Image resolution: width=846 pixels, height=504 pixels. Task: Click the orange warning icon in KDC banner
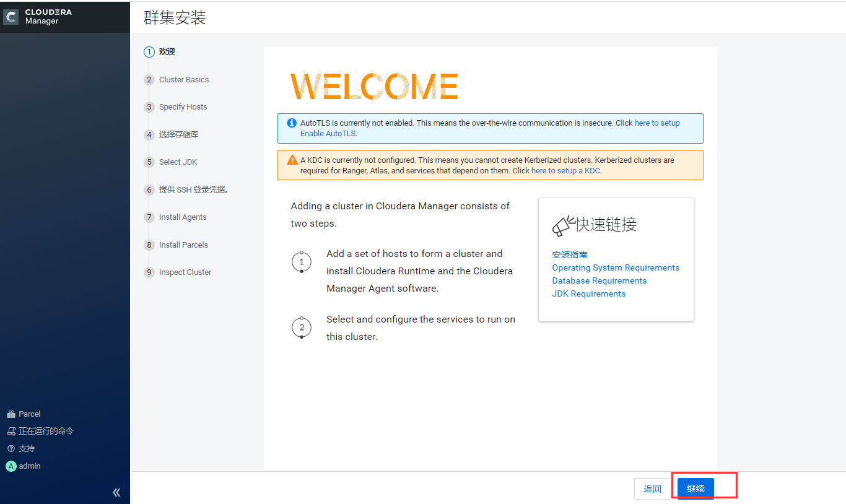tap(292, 160)
